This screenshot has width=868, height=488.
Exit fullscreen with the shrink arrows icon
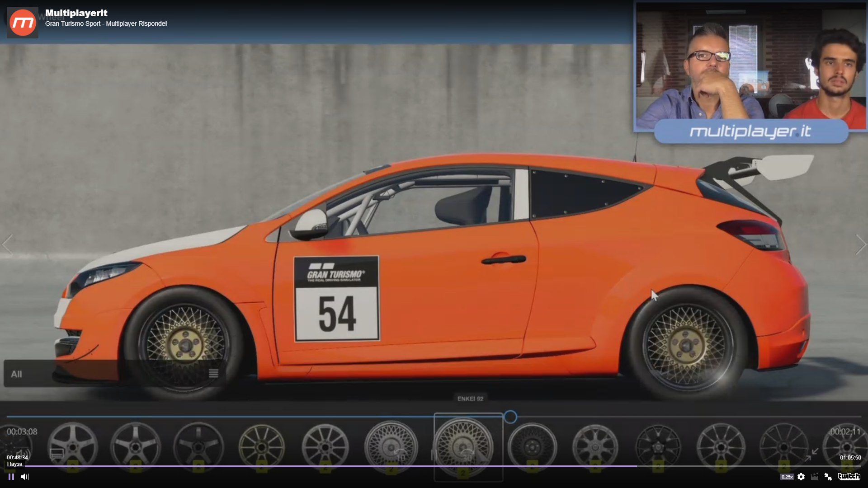coord(828,477)
